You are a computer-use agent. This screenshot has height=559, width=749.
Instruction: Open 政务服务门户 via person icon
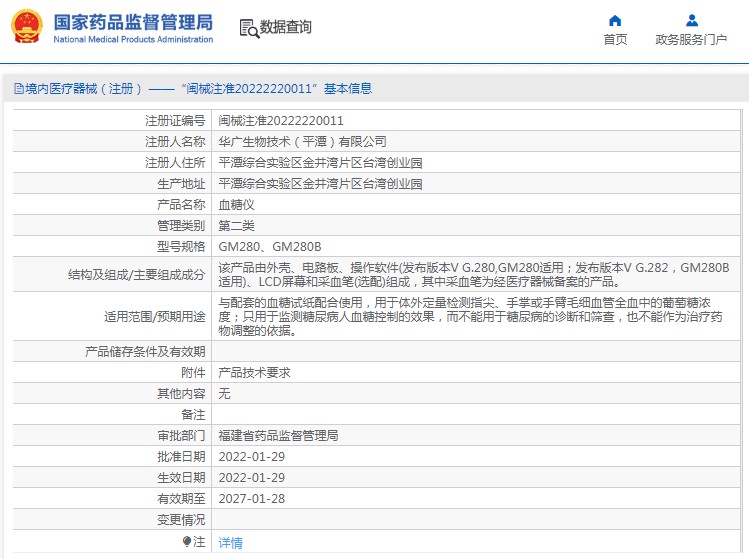691,21
